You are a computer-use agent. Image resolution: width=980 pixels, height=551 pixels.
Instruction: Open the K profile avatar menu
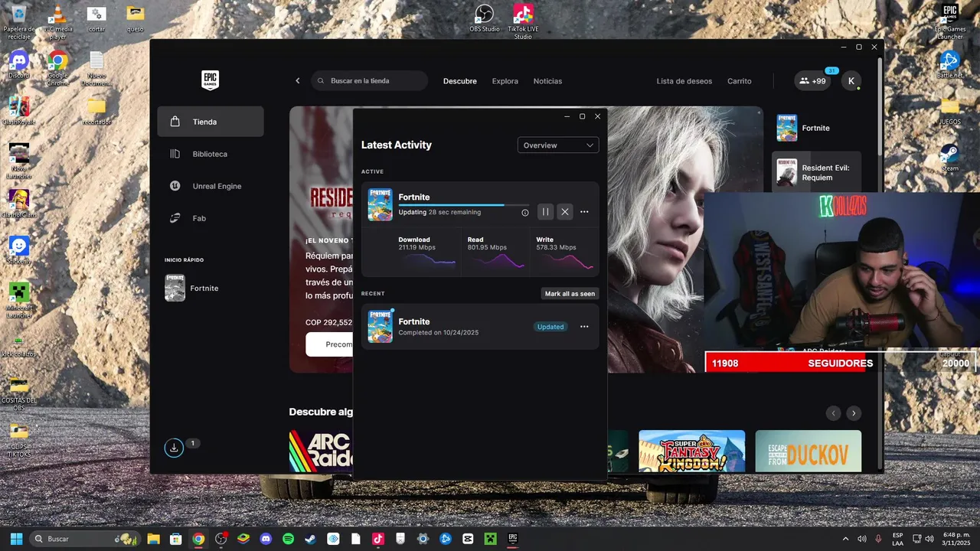pos(851,81)
